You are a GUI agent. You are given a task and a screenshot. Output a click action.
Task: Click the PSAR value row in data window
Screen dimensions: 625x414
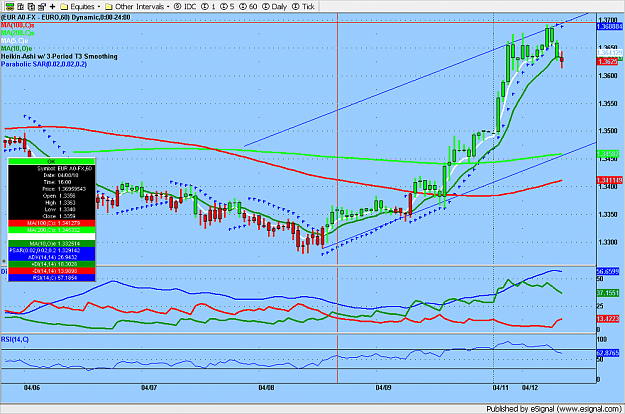[x=51, y=250]
